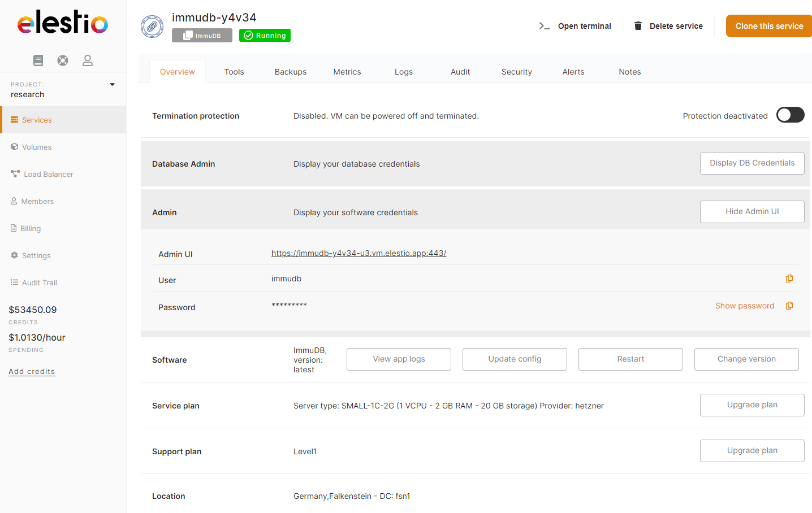This screenshot has width=812, height=513.
Task: Click Upgrade plan for Service plan
Action: [752, 405]
